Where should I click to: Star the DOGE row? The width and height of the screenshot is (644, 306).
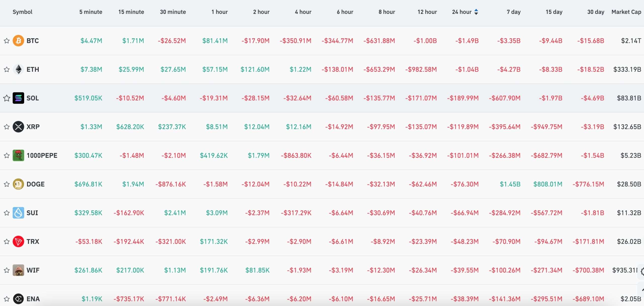tap(7, 184)
